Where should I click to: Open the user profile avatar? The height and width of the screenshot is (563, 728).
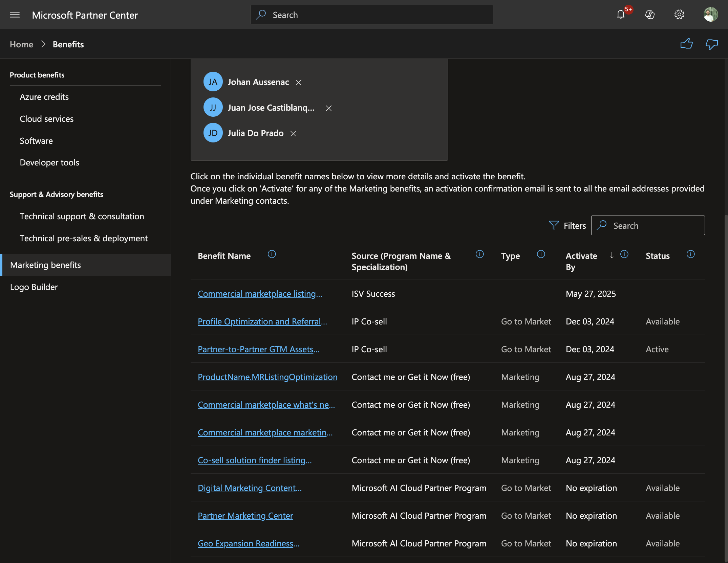pyautogui.click(x=710, y=15)
